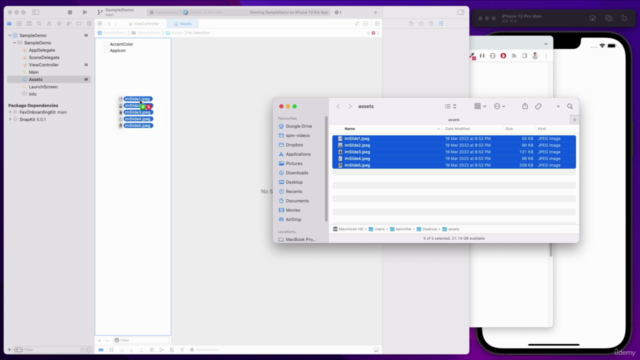Open Xcode Breakpoint navigator icon
This screenshot has height=360, width=640.
click(79, 24)
